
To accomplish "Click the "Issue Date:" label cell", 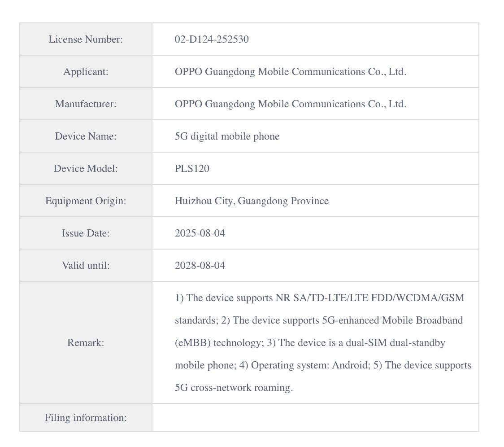I will (86, 233).
